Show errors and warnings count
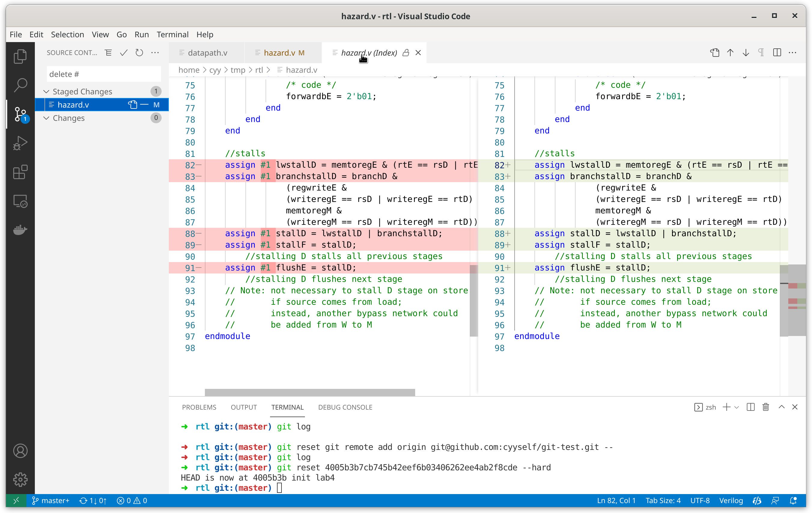This screenshot has width=812, height=513. (132, 500)
